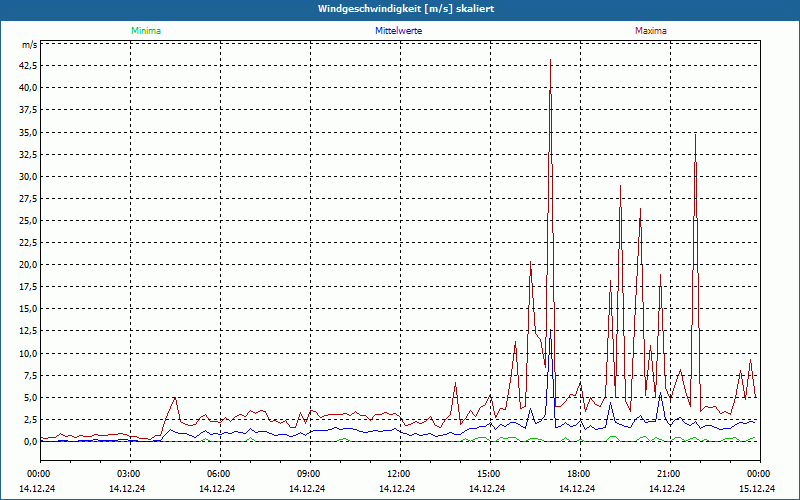Image resolution: width=800 pixels, height=500 pixels.
Task: Select the blue "Mittelwerte" legend label
Action: tap(398, 31)
